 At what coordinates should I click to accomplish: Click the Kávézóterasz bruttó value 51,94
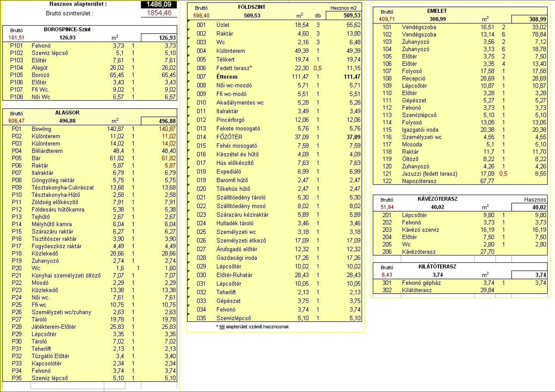pyautogui.click(x=387, y=207)
